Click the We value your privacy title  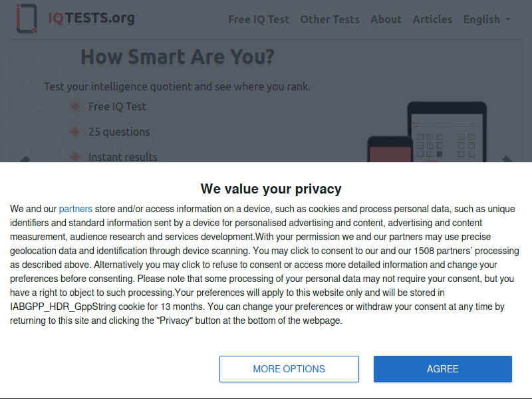point(271,189)
